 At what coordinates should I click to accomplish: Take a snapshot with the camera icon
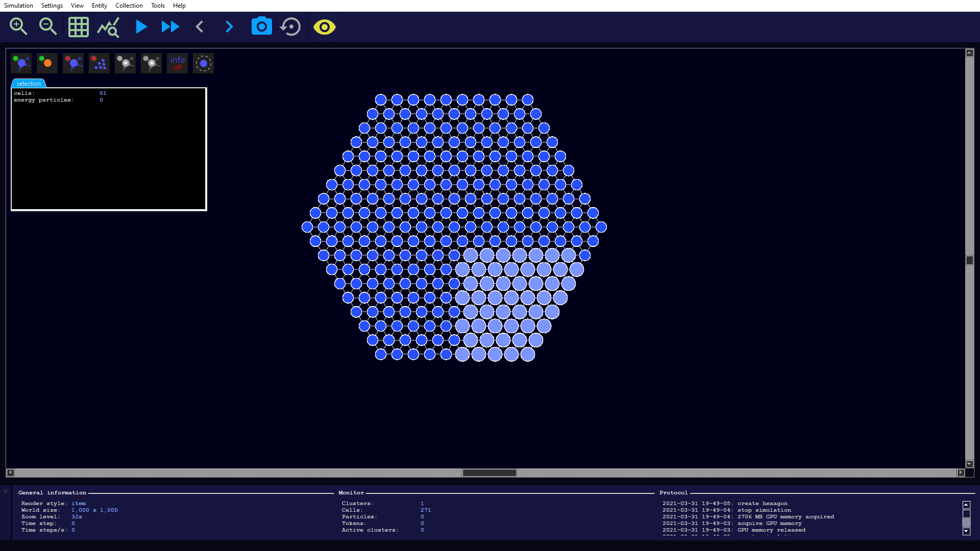pos(261,27)
